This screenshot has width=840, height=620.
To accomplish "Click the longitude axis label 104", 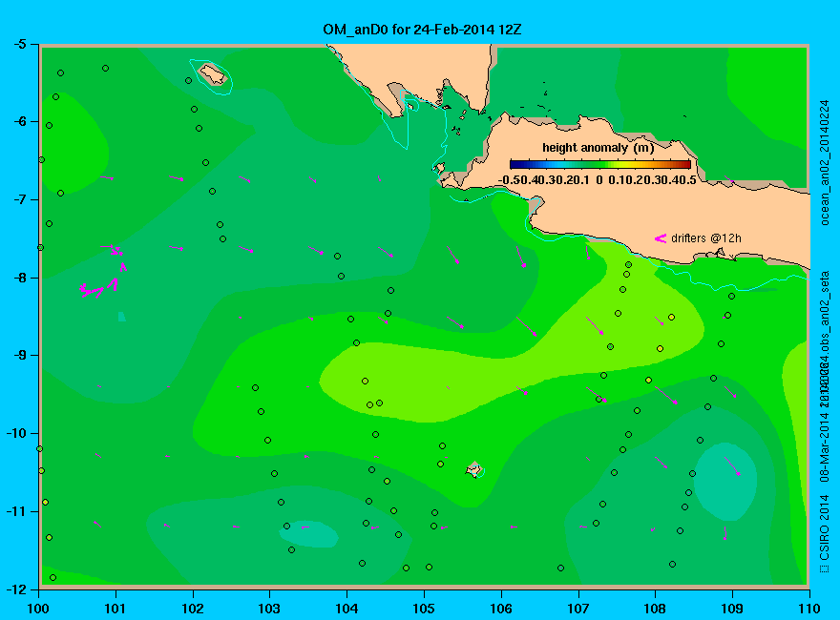I will (346, 609).
